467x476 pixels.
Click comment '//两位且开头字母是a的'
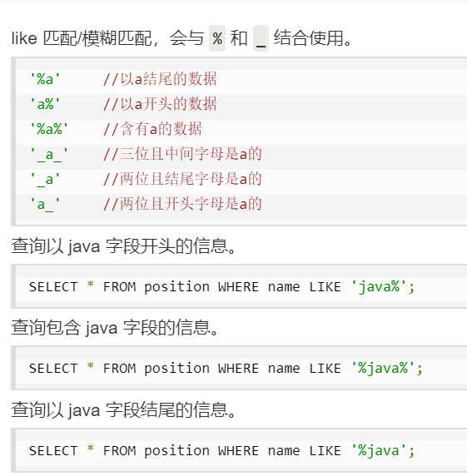coord(182,204)
